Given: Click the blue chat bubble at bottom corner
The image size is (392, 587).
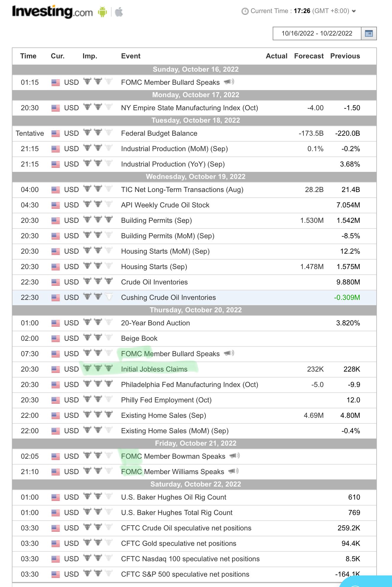Looking at the screenshot, I should click(x=366, y=581).
